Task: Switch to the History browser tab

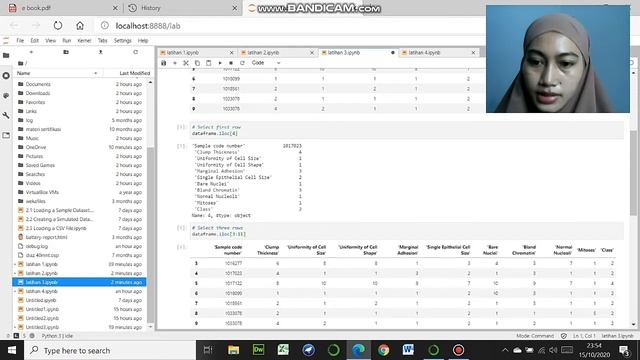Action: pyautogui.click(x=182, y=8)
